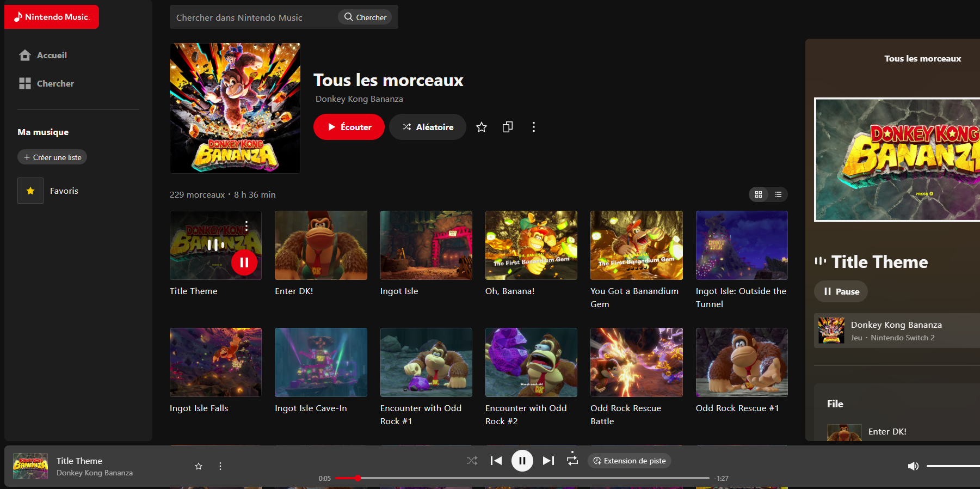The width and height of the screenshot is (980, 489).
Task: Click the now-playing Donkey Kong Bananza artwork
Action: click(897, 160)
